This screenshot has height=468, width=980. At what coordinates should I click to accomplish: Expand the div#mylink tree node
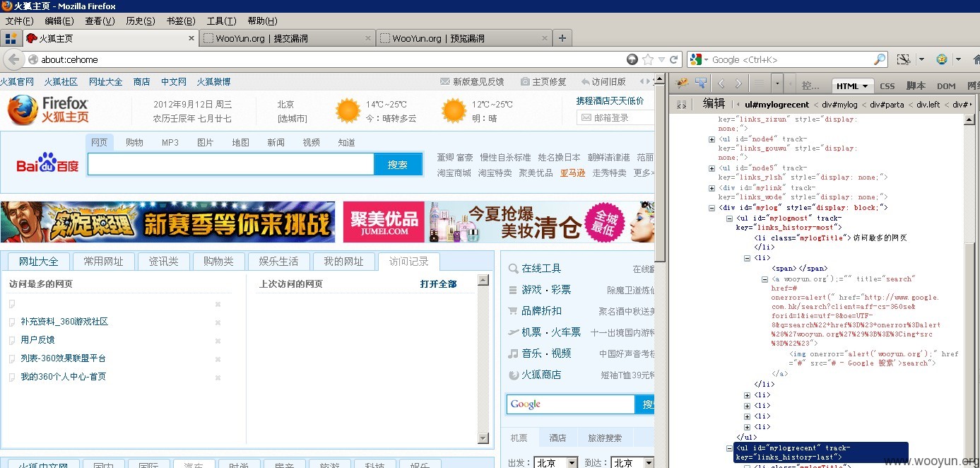pos(712,188)
